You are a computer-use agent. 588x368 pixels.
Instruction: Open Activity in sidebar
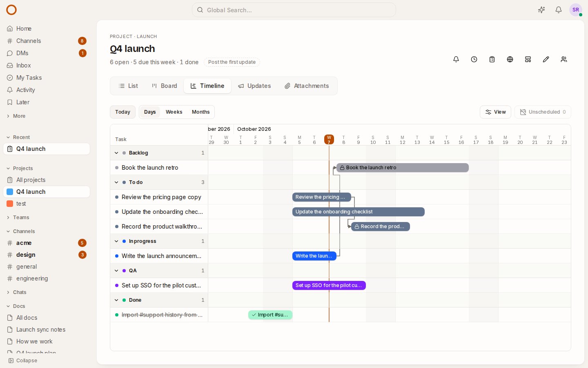47,90
